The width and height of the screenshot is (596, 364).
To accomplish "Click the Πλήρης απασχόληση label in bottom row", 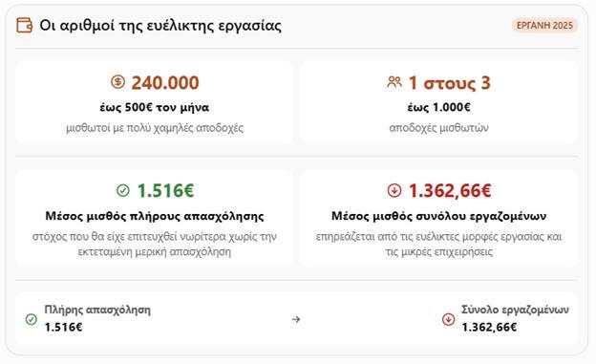I will [97, 310].
